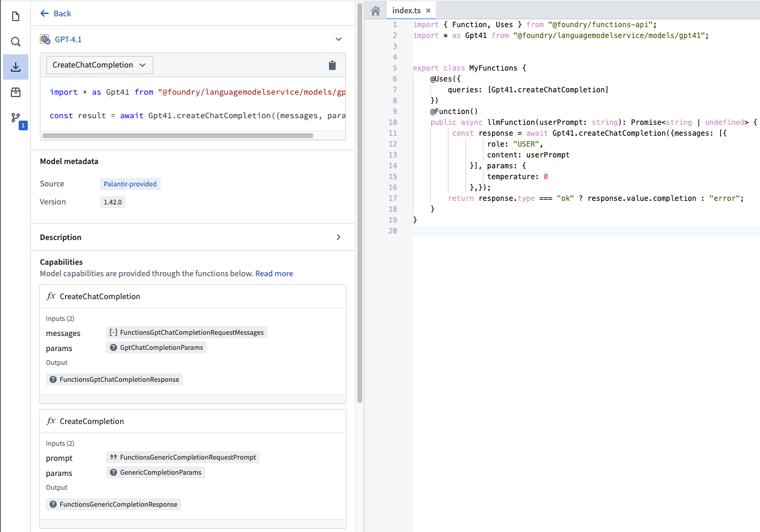Image resolution: width=760 pixels, height=532 pixels.
Task: Click the quote icon of FunctionsGenericCompletionRequestPrompt
Action: (113, 457)
